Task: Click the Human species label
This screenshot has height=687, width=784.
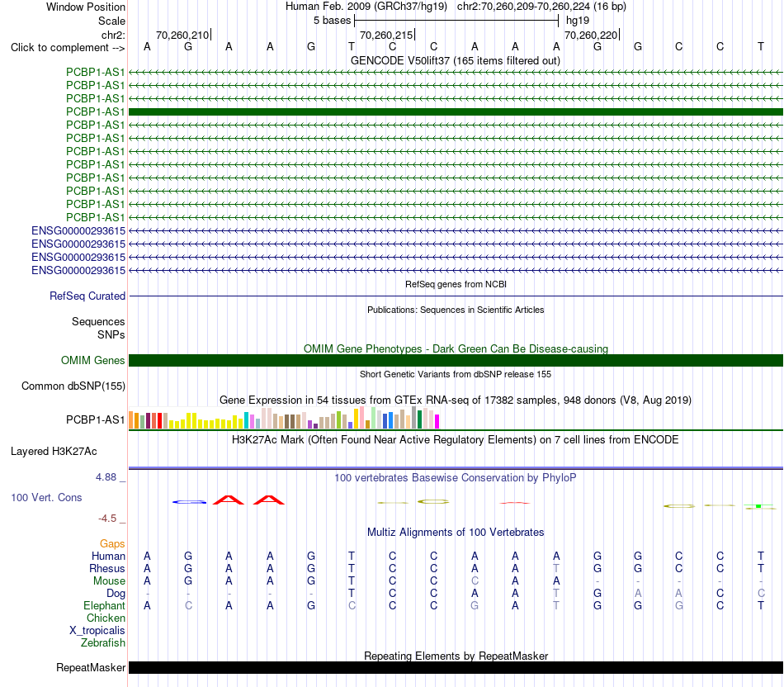Action: pyautogui.click(x=108, y=556)
